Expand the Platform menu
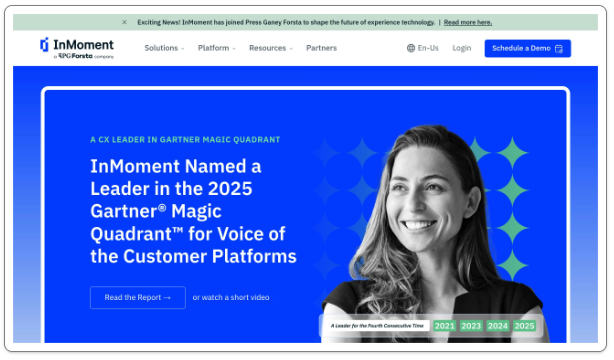614x360 pixels. tap(217, 48)
